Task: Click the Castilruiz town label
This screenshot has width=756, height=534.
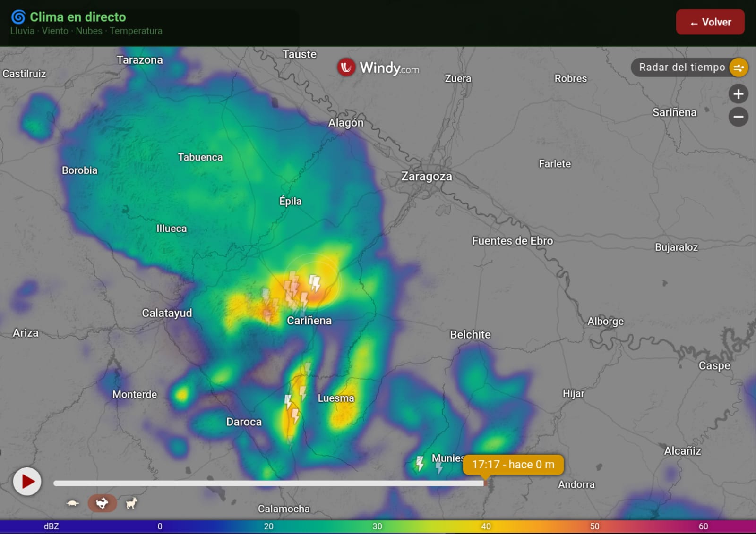Action: pos(24,74)
